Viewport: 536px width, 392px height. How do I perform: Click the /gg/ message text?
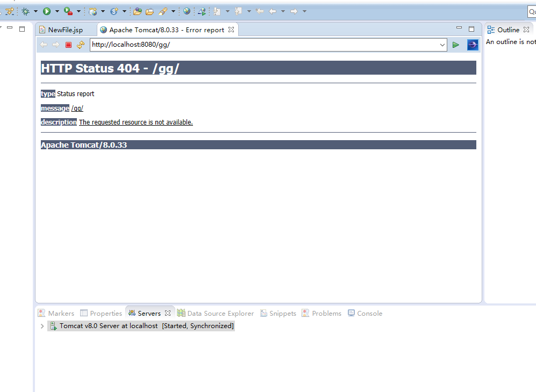click(77, 108)
